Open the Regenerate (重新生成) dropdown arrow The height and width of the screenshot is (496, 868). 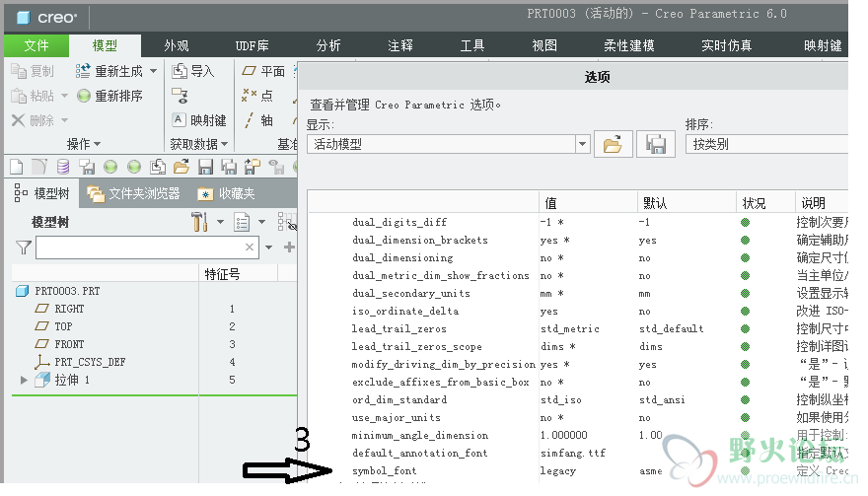coord(153,71)
